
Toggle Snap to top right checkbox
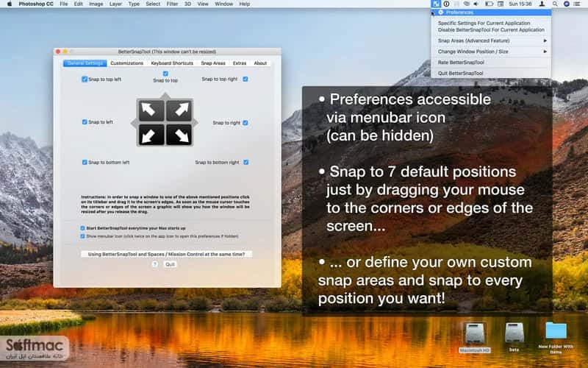(x=245, y=79)
